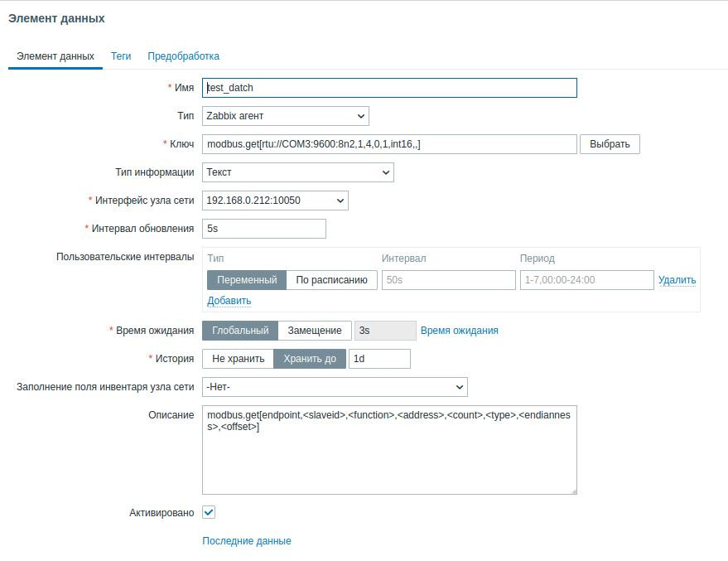
Task: Switch to the Теги tab
Action: point(121,56)
